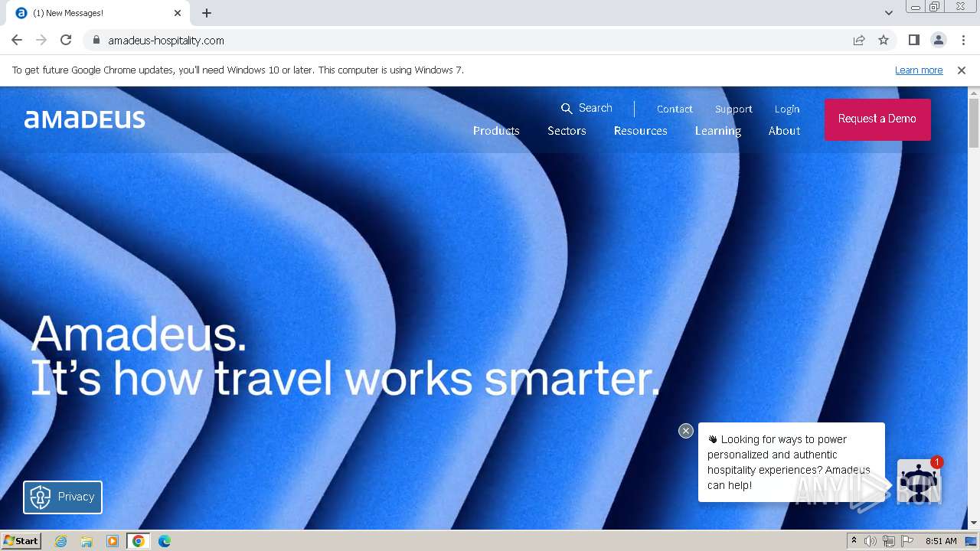The height and width of the screenshot is (551, 980).
Task: Open the About menu
Action: (784, 131)
